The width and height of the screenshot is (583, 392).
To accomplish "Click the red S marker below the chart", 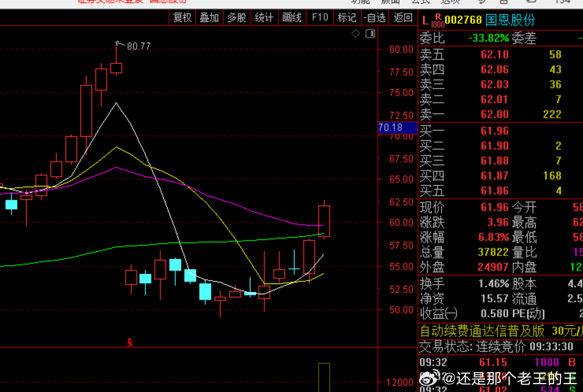I will pyautogui.click(x=130, y=342).
